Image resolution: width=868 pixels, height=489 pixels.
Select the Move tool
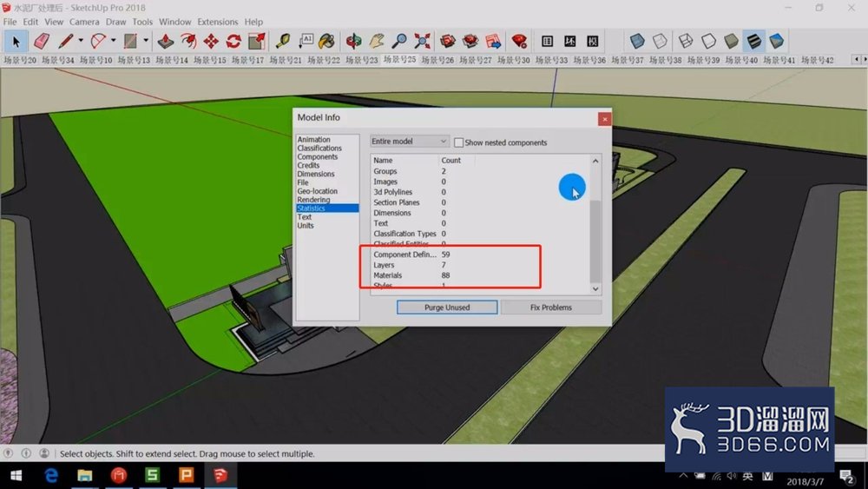pyautogui.click(x=211, y=41)
